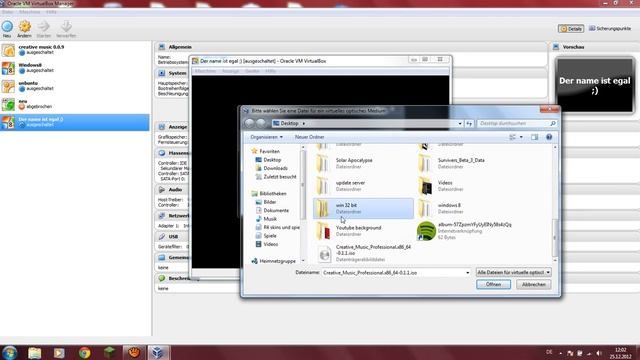The image size is (640, 360).
Task: Click the Vorschau preview thumbnail
Action: coord(594,85)
